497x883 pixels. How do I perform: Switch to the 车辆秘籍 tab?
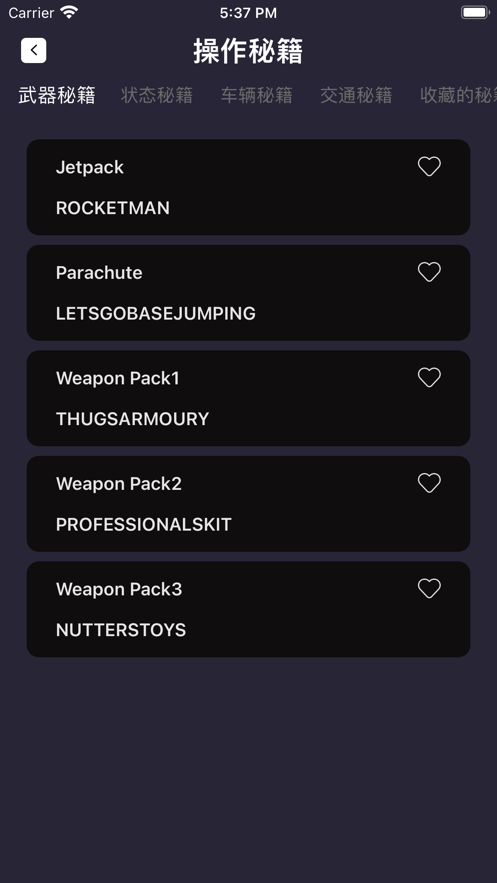(257, 95)
